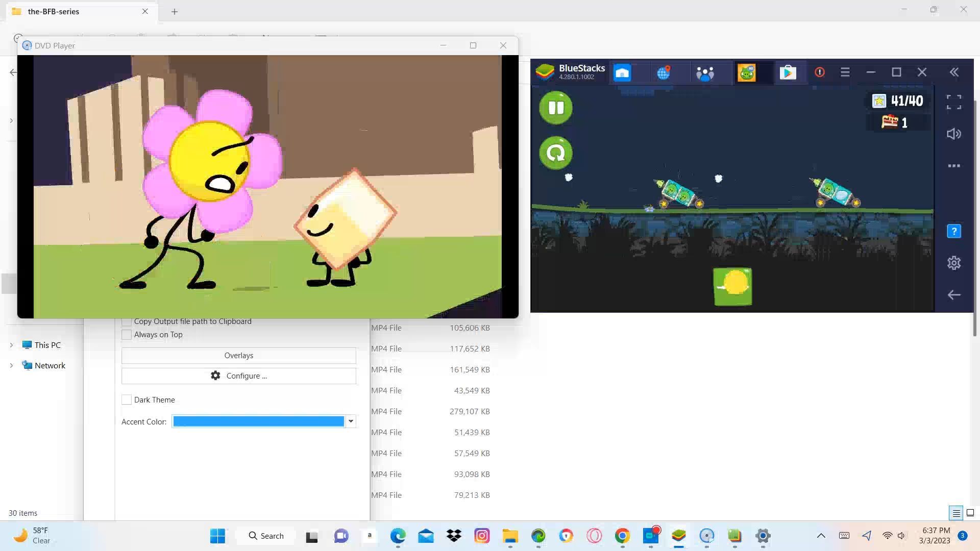Pause the game with green pause button

[556, 108]
